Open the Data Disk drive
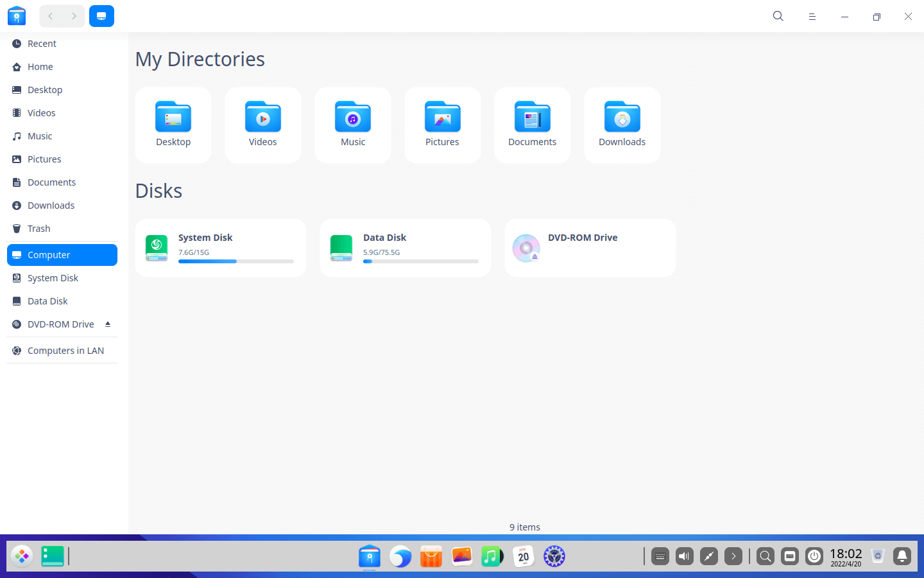This screenshot has width=924, height=578. (x=405, y=248)
